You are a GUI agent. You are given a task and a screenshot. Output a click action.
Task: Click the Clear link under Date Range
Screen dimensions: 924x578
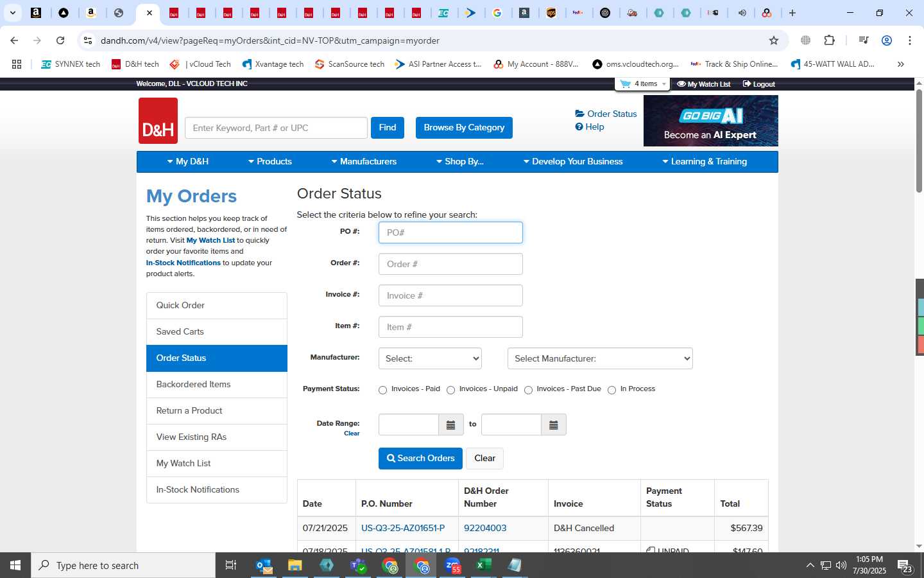[x=352, y=433]
